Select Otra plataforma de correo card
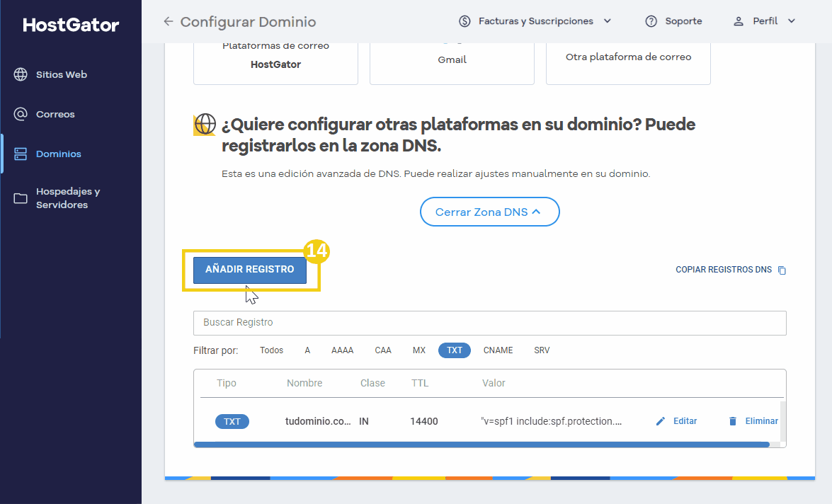This screenshot has width=832, height=504. click(x=628, y=63)
